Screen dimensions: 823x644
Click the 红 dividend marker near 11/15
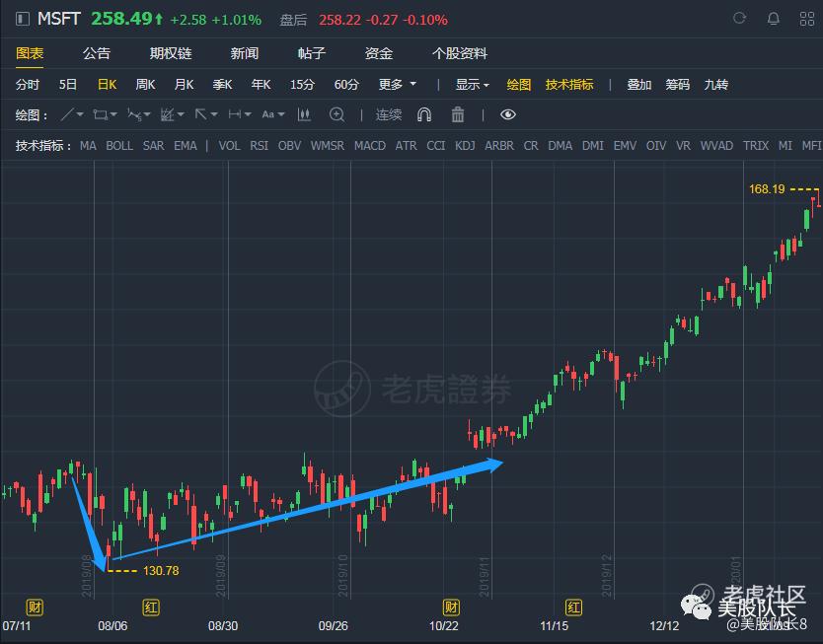click(x=573, y=608)
